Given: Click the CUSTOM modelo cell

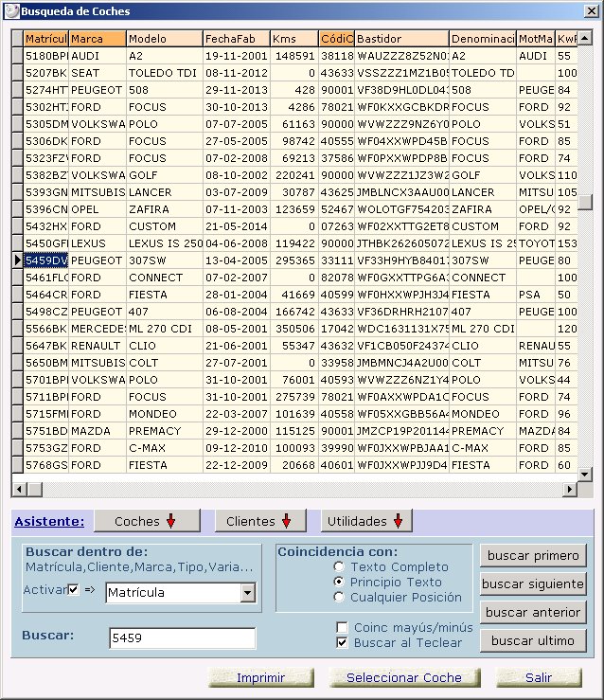Looking at the screenshot, I should [x=165, y=226].
